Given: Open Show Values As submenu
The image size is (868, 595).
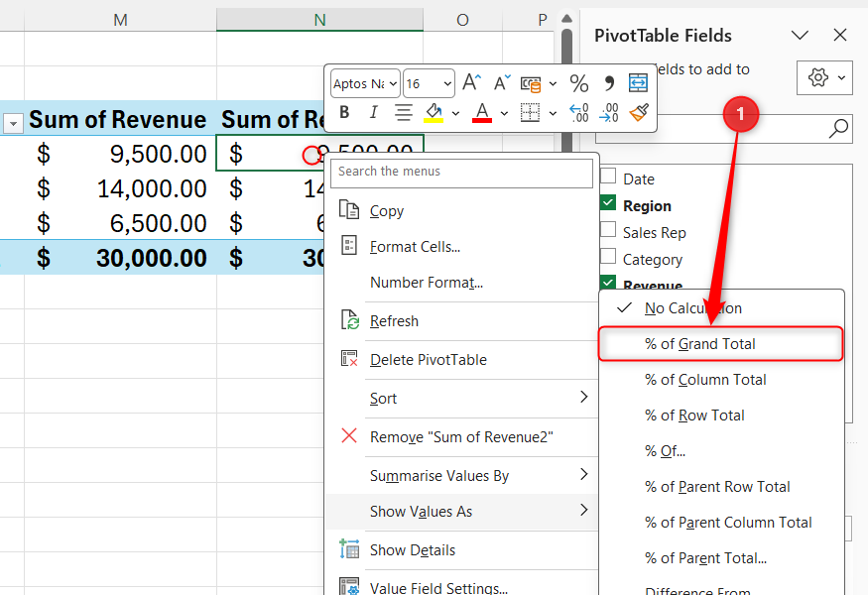Looking at the screenshot, I should [x=461, y=512].
